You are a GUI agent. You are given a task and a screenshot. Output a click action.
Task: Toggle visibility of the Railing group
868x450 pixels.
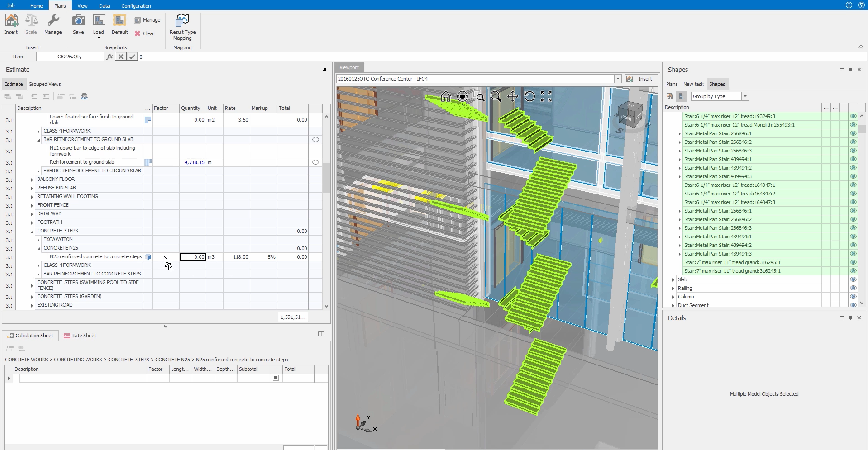tap(853, 288)
